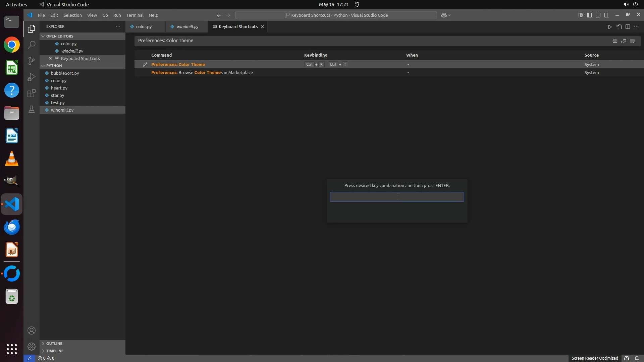Open the Terminal menu
The width and height of the screenshot is (644, 362).
(x=135, y=15)
